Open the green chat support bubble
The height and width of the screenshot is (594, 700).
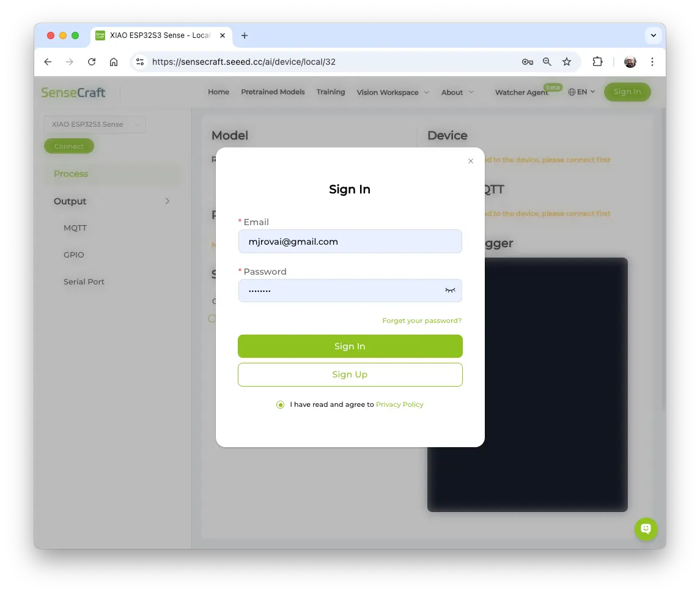pos(646,529)
